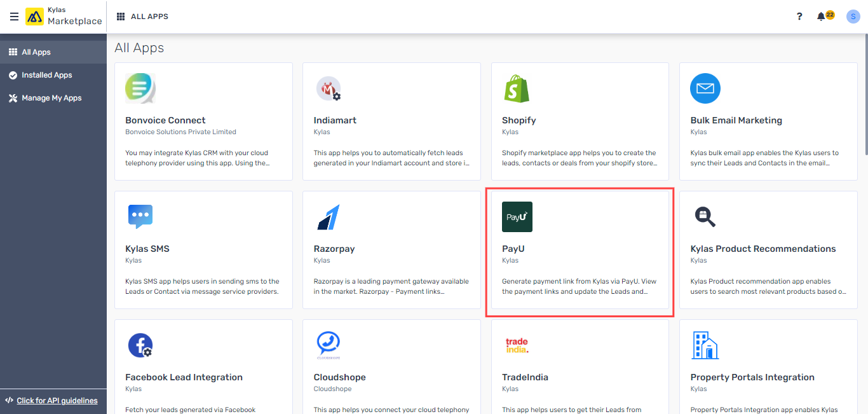Open Manage My Apps in sidebar
The image size is (868, 414).
51,98
